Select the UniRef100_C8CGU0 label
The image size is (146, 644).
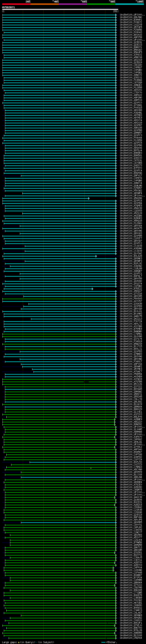tap(131, 65)
